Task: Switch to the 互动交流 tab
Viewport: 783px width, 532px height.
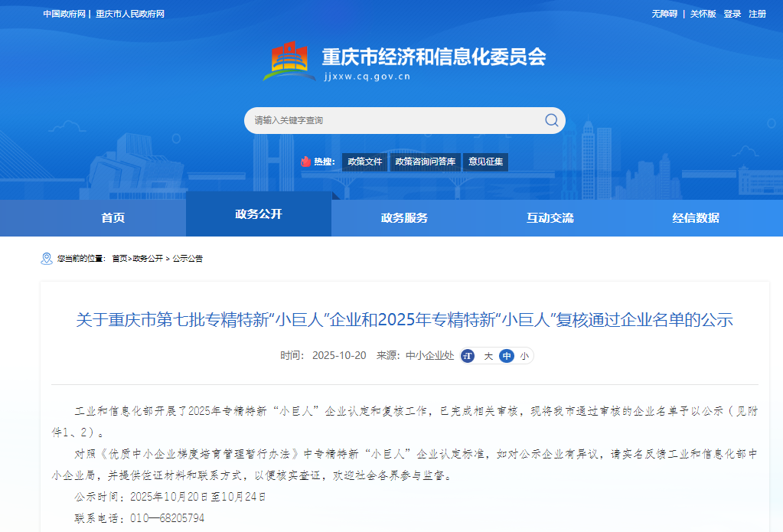Action: (x=550, y=218)
